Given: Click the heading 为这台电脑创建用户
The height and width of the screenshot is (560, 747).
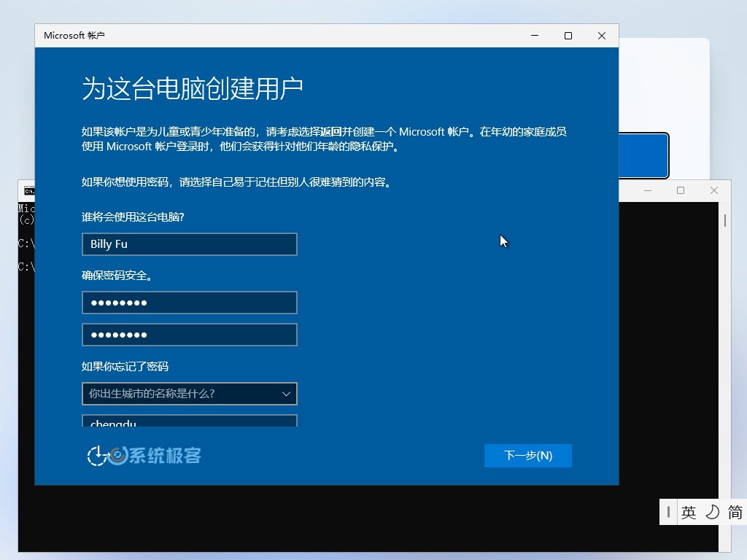Looking at the screenshot, I should coord(193,88).
